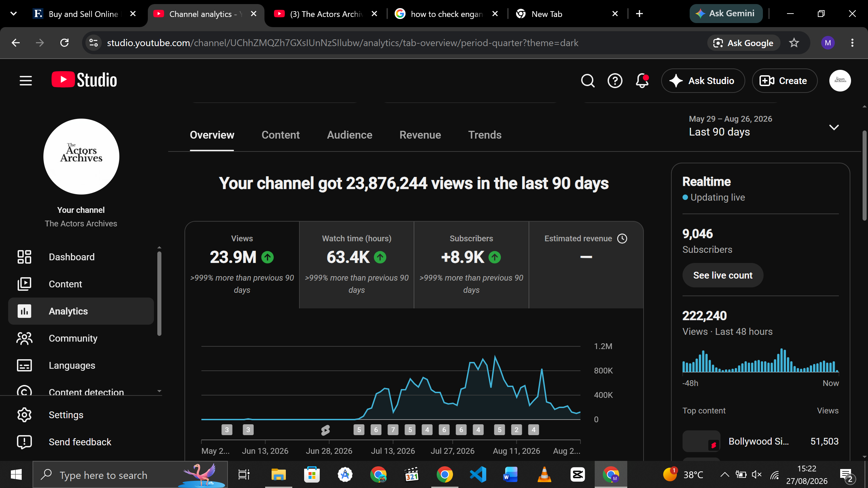Open Community in the sidebar
868x488 pixels.
pos(81,338)
